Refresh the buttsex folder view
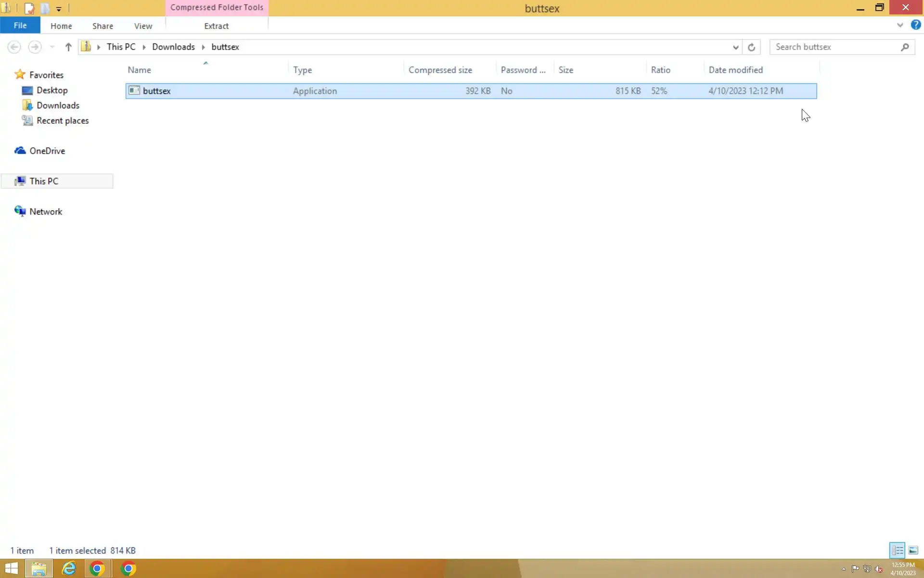This screenshot has width=924, height=578. tap(751, 47)
